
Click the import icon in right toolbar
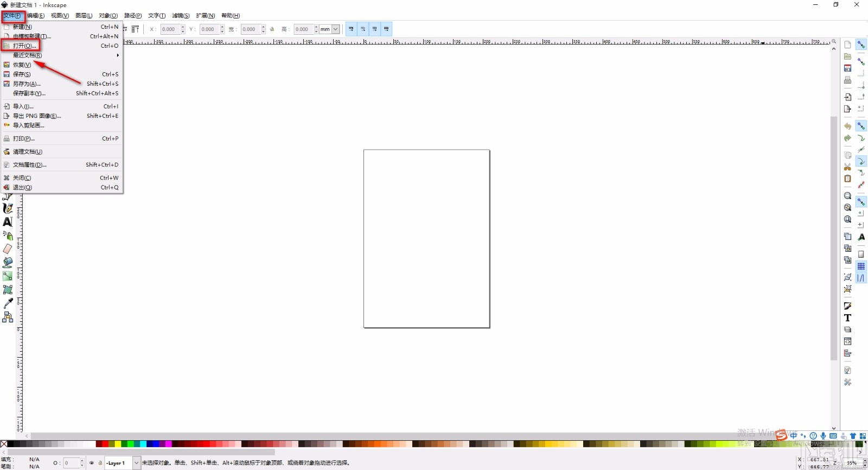pyautogui.click(x=847, y=97)
